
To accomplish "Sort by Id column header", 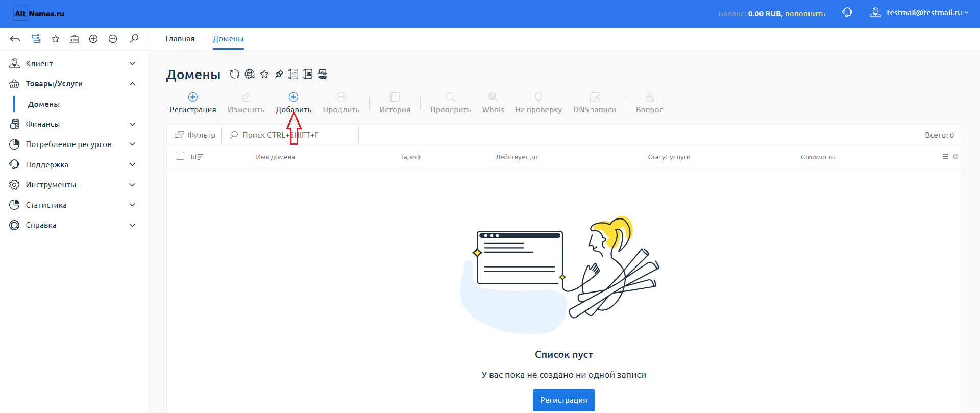I will 197,157.
